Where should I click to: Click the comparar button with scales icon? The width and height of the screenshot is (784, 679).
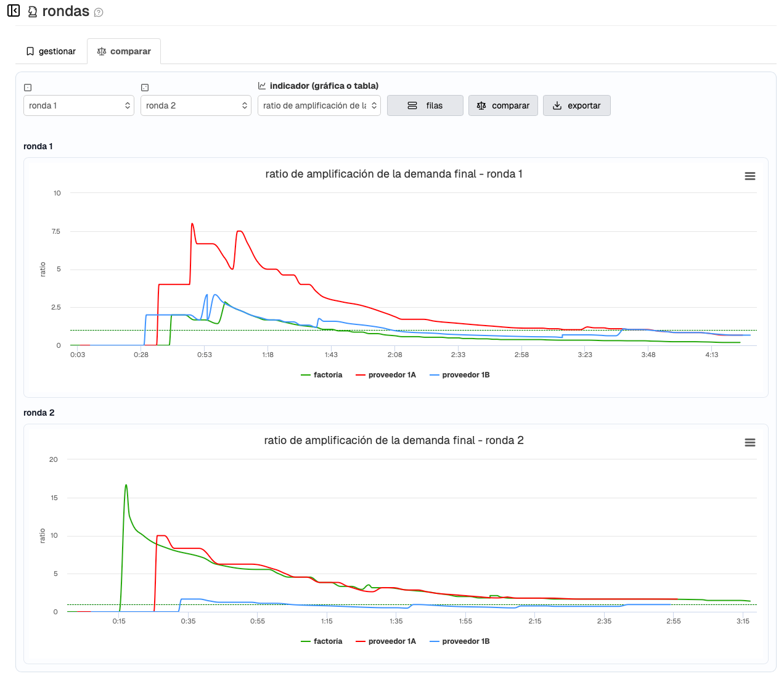503,105
